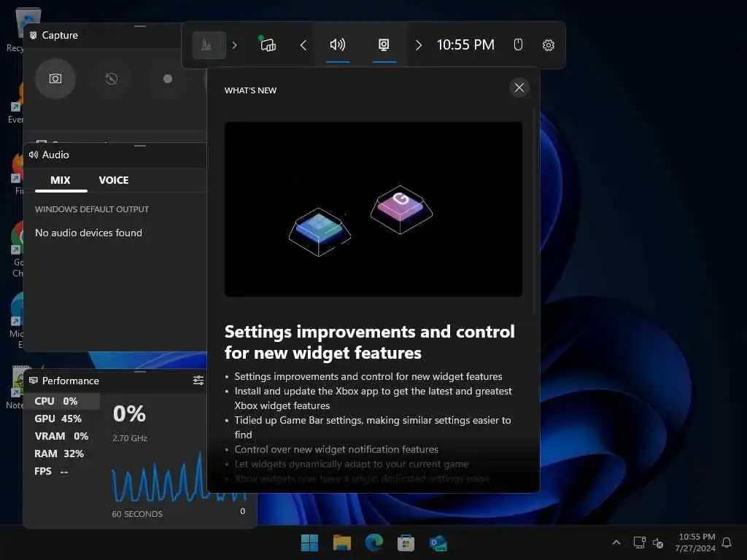
Task: Click the large 0% CPU value
Action: pos(130,414)
